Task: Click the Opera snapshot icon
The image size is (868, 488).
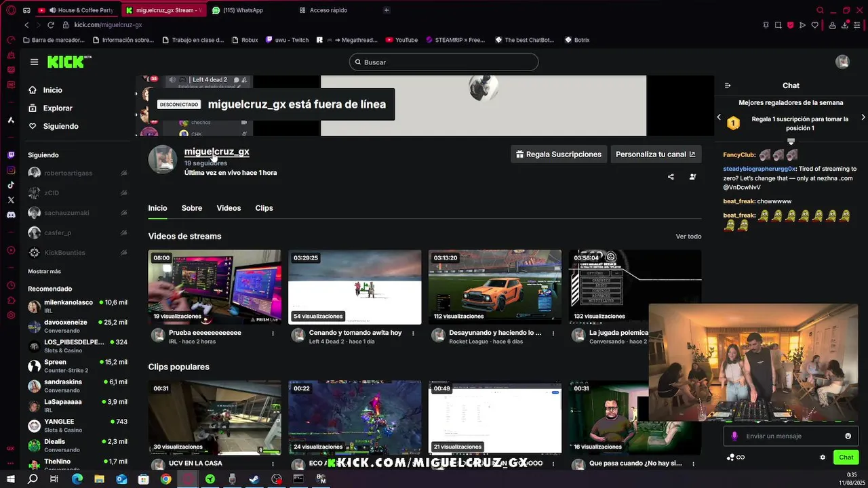Action: [778, 25]
